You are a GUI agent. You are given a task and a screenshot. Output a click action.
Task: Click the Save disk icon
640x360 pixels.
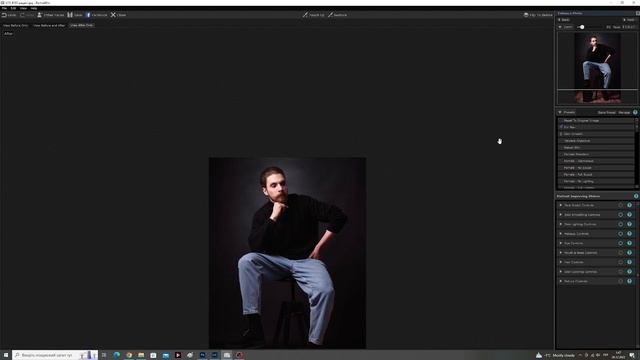coord(70,15)
